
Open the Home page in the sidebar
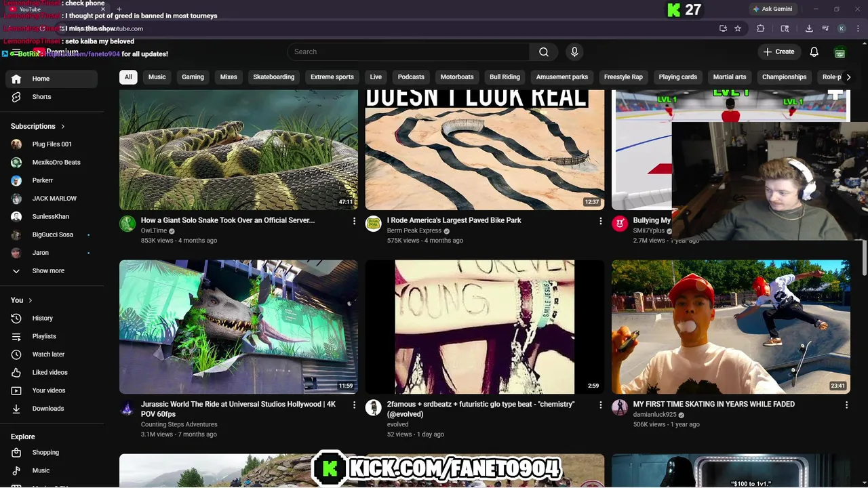click(x=52, y=79)
